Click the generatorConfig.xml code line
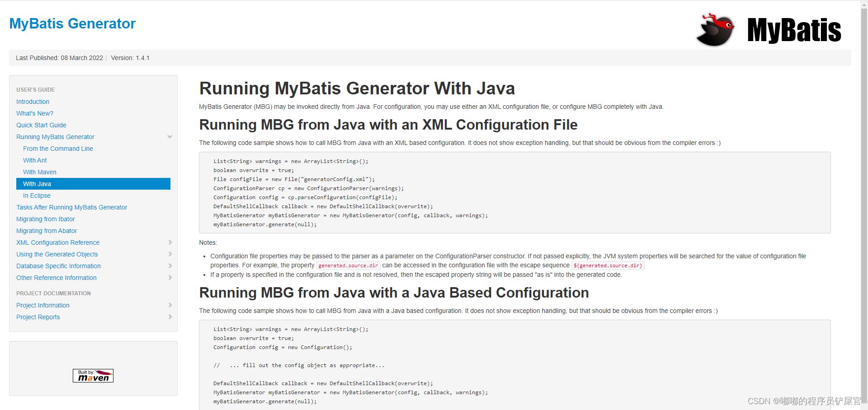868x410 pixels. coord(294,179)
